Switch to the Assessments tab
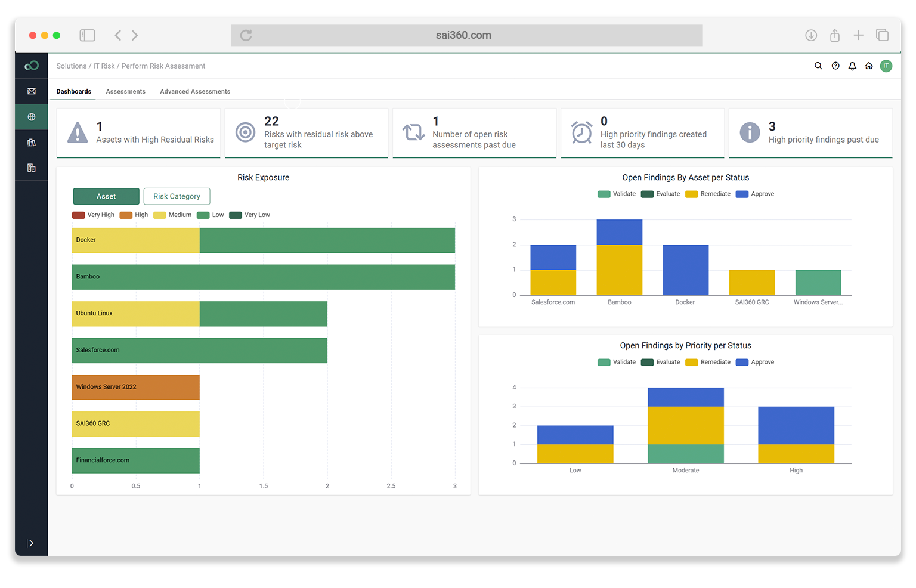 [126, 91]
